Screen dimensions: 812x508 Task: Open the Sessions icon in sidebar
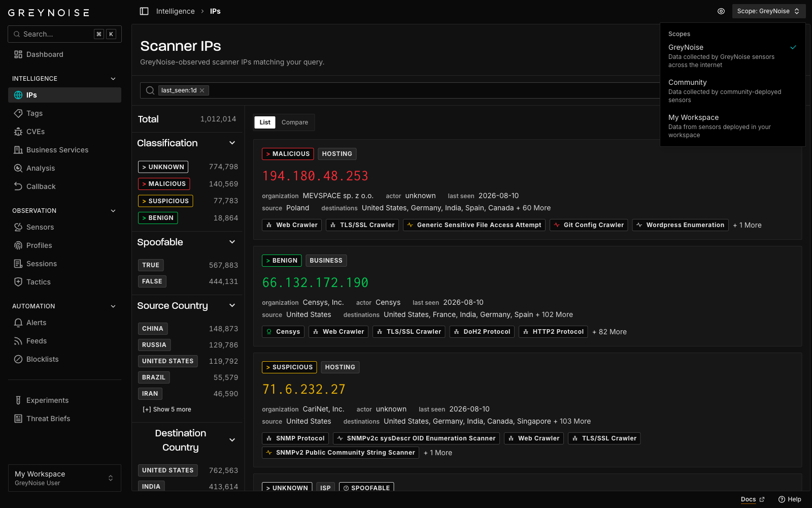[x=18, y=264]
